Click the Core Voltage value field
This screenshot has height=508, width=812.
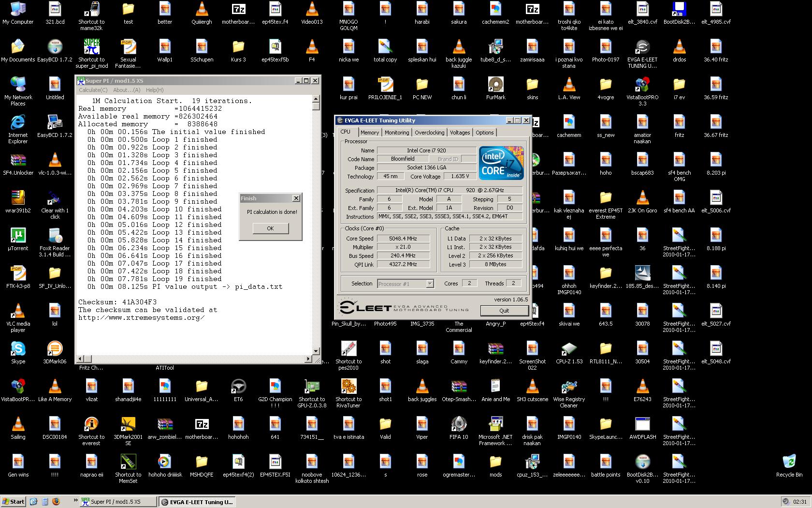pos(460,177)
